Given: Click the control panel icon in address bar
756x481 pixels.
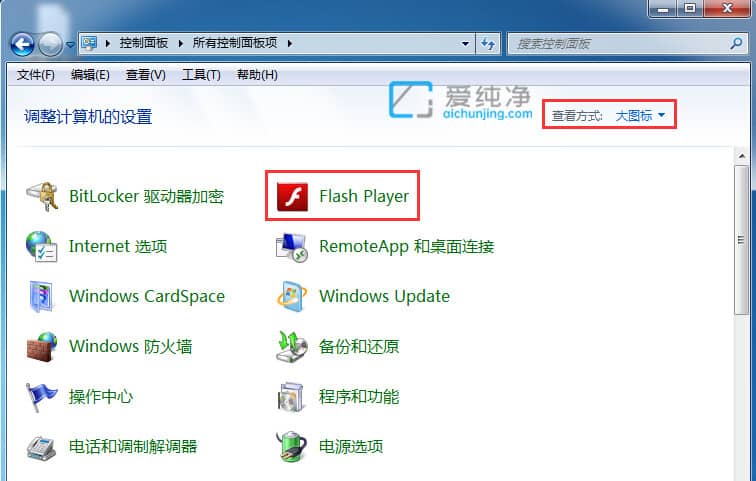Looking at the screenshot, I should (x=89, y=43).
